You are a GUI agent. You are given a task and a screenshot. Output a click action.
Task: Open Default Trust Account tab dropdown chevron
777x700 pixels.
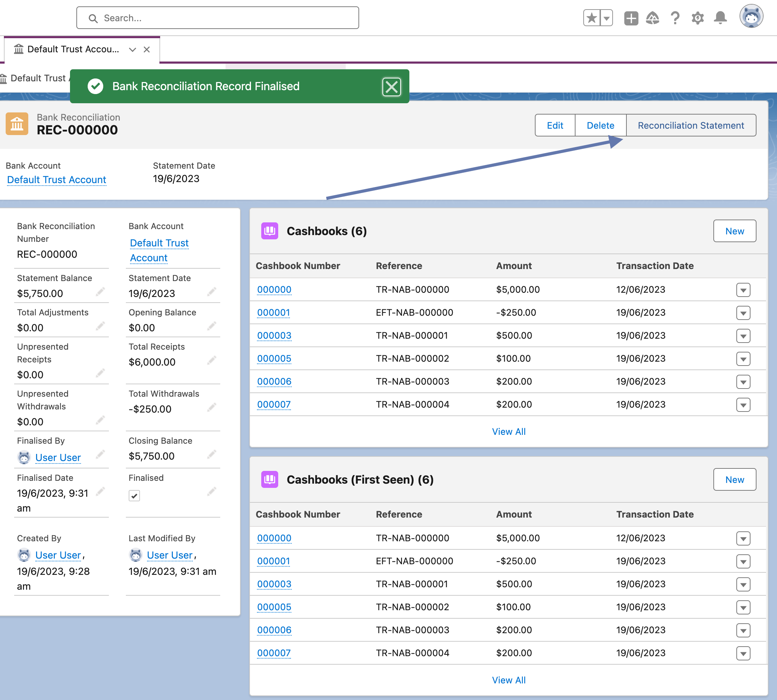[x=133, y=49]
